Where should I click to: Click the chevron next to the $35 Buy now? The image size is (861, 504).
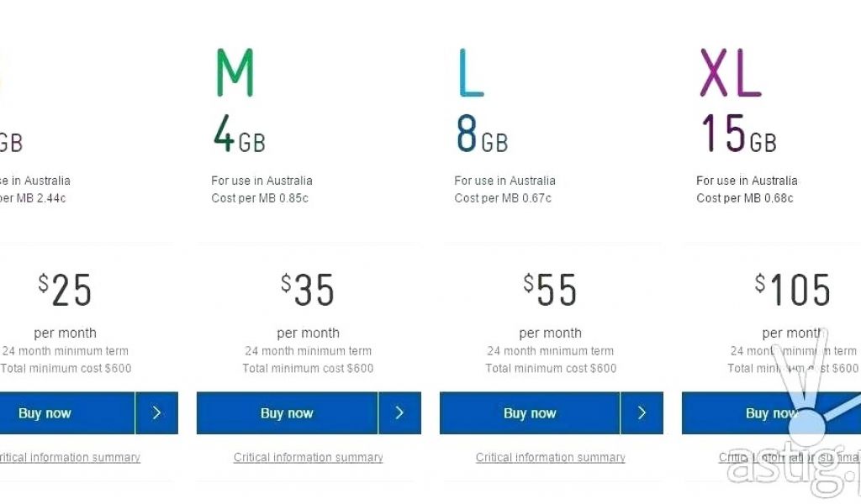[x=399, y=413]
